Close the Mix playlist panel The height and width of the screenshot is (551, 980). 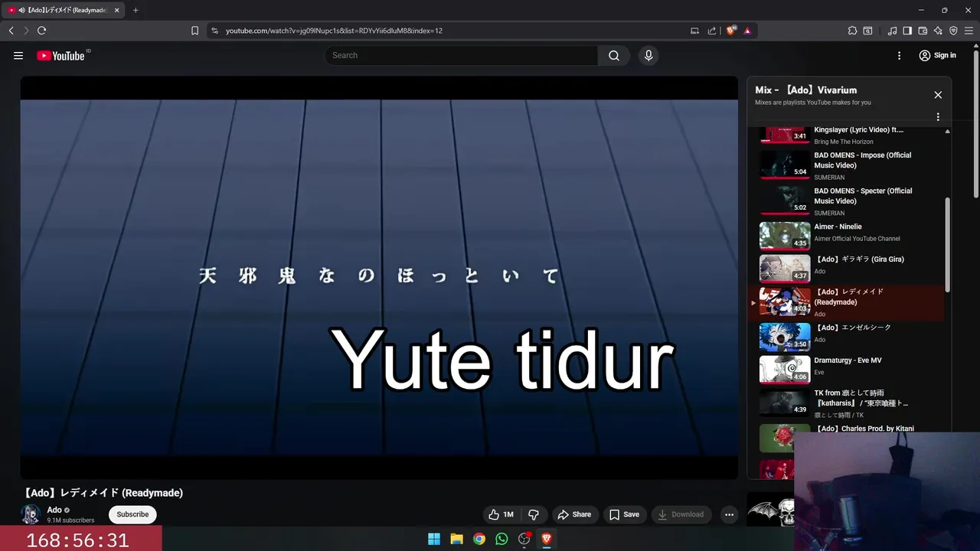pos(938,95)
